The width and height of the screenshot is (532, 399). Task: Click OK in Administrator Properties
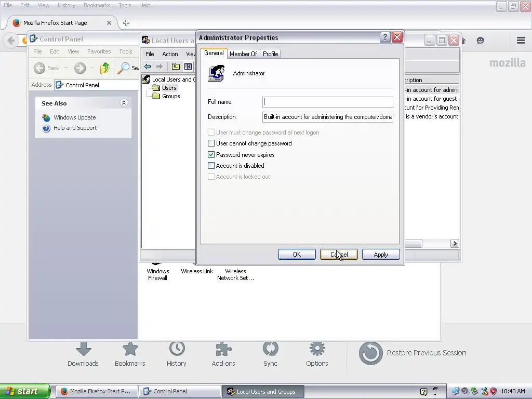click(297, 255)
